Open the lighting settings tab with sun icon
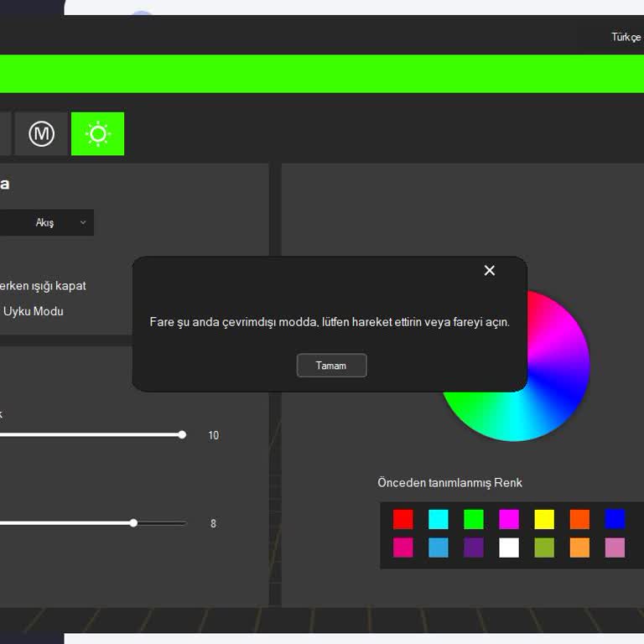The width and height of the screenshot is (644, 644). (x=97, y=134)
